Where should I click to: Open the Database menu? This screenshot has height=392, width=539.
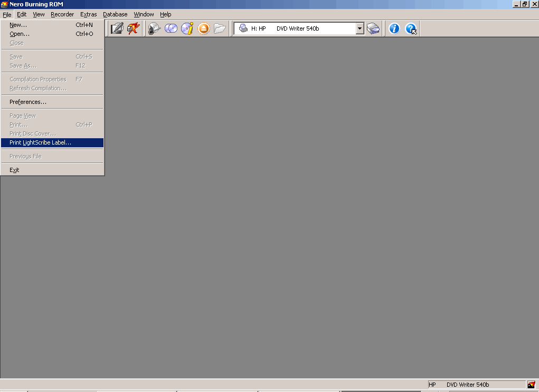click(115, 14)
